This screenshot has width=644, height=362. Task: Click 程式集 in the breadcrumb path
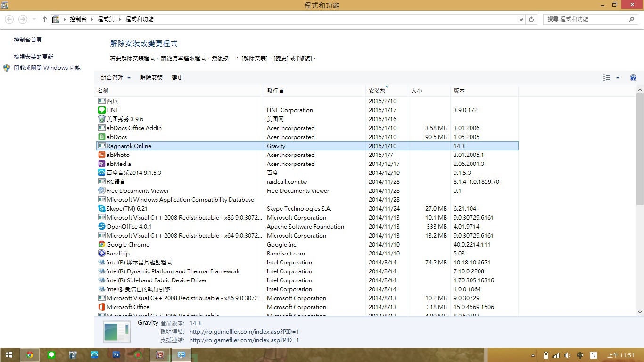pyautogui.click(x=106, y=19)
